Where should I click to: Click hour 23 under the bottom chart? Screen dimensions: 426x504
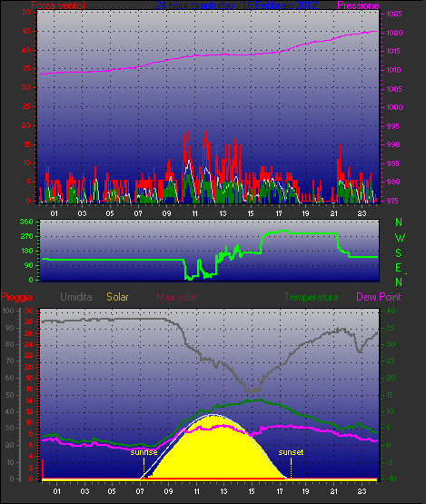point(362,491)
